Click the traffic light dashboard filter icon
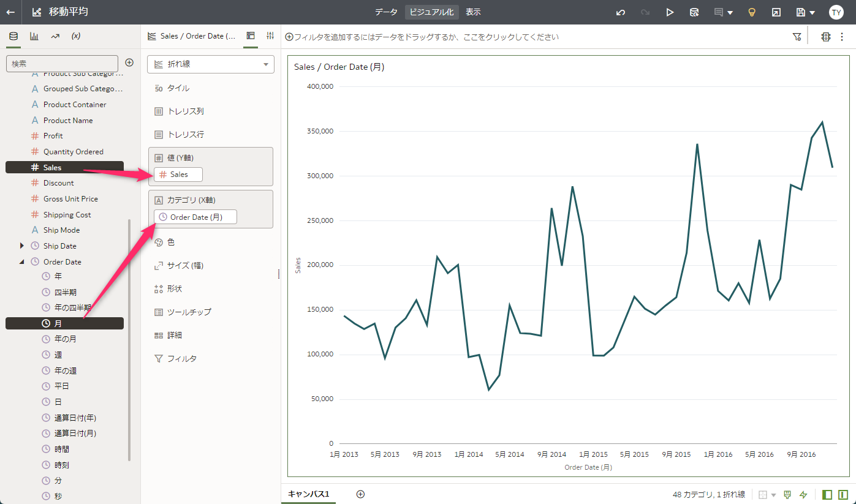Image resolution: width=856 pixels, height=504 pixels. pos(826,37)
